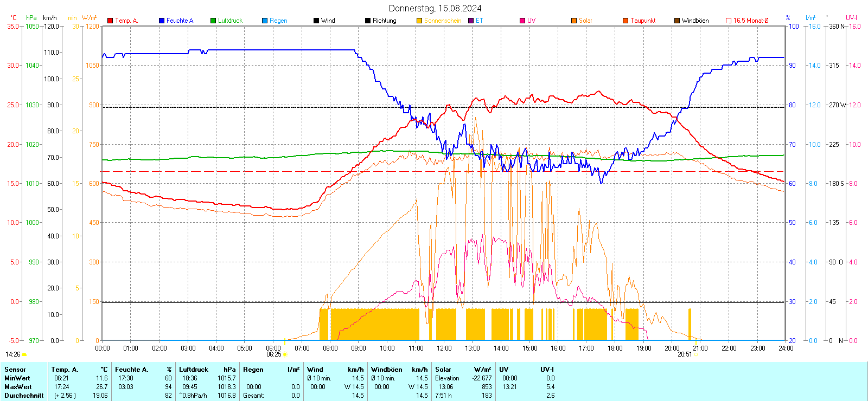Click the purple ET legend square
Image resolution: width=868 pixels, height=401 pixels.
click(x=471, y=21)
